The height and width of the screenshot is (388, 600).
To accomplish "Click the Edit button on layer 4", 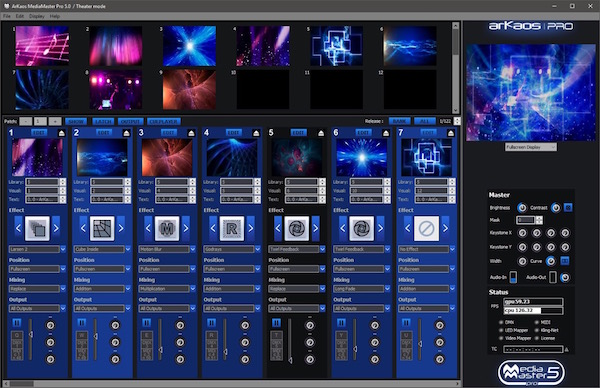I will tap(233, 132).
